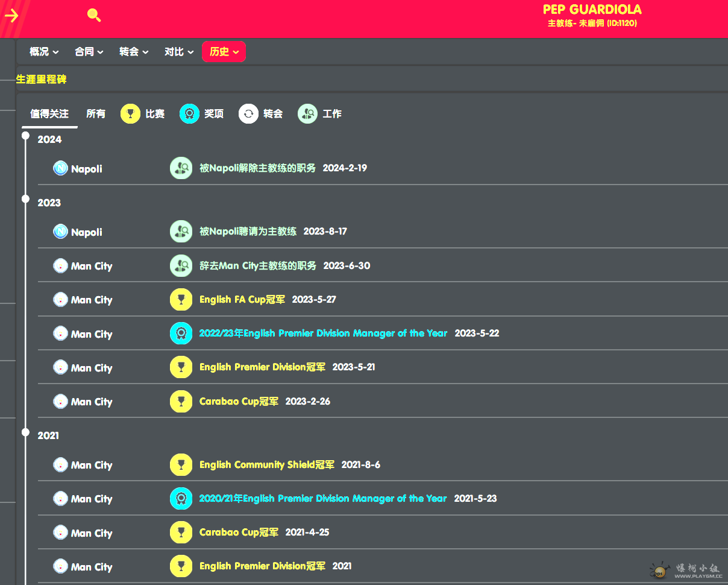The height and width of the screenshot is (585, 728).
Task: Click Carabao Cup冠军 dated 2023-2-26
Action: pyautogui.click(x=239, y=402)
